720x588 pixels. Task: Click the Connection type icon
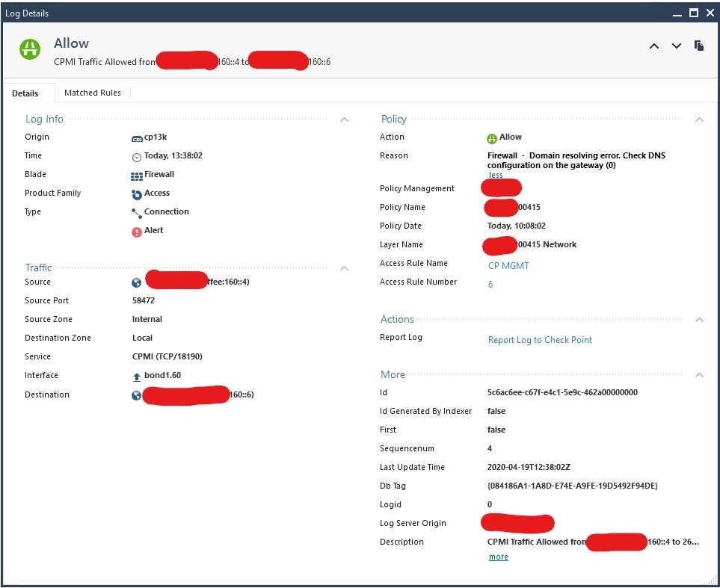tap(137, 213)
